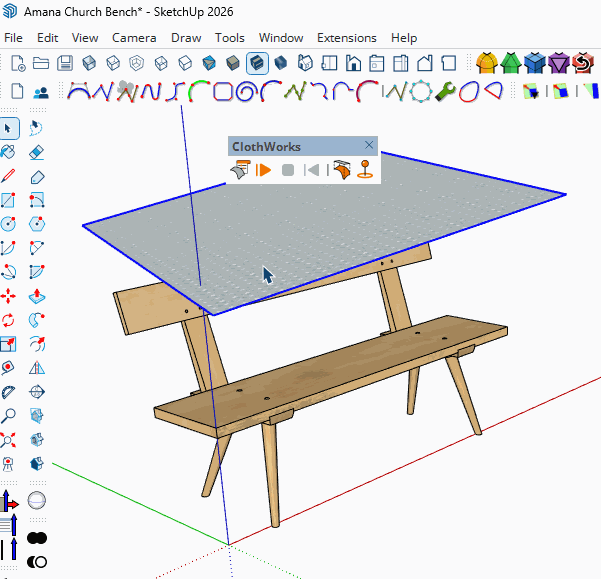Reset ClothWorks simulation to start
Screen dimensions: 601x579
312,170
